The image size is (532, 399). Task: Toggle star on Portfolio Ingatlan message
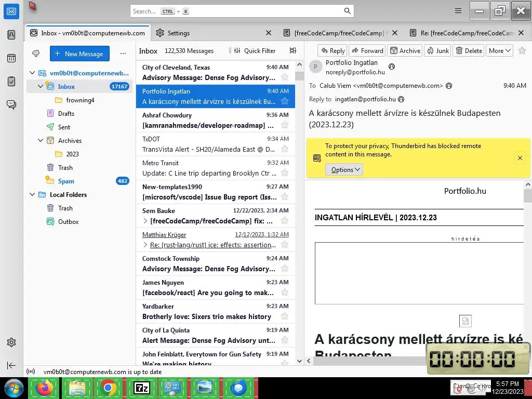[285, 101]
